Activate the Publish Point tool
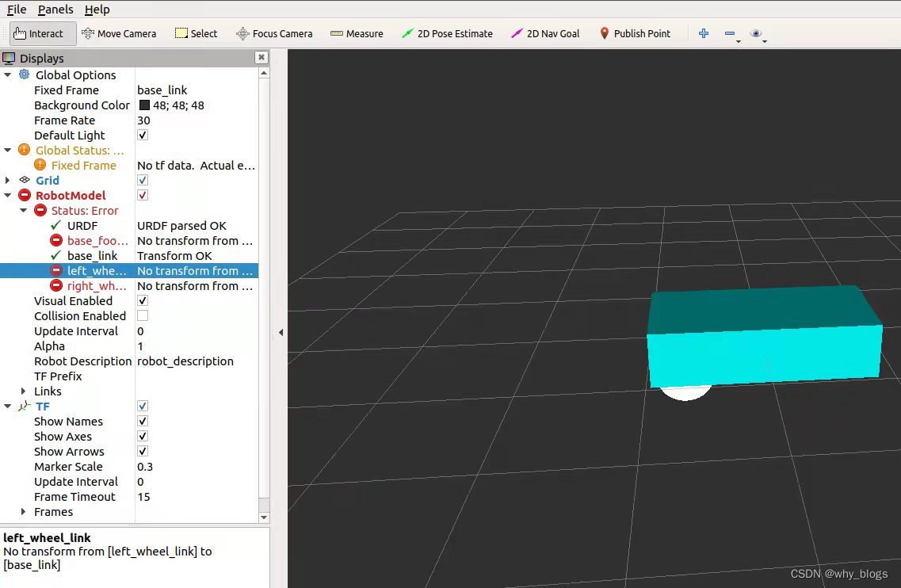The width and height of the screenshot is (901, 588). [x=635, y=33]
